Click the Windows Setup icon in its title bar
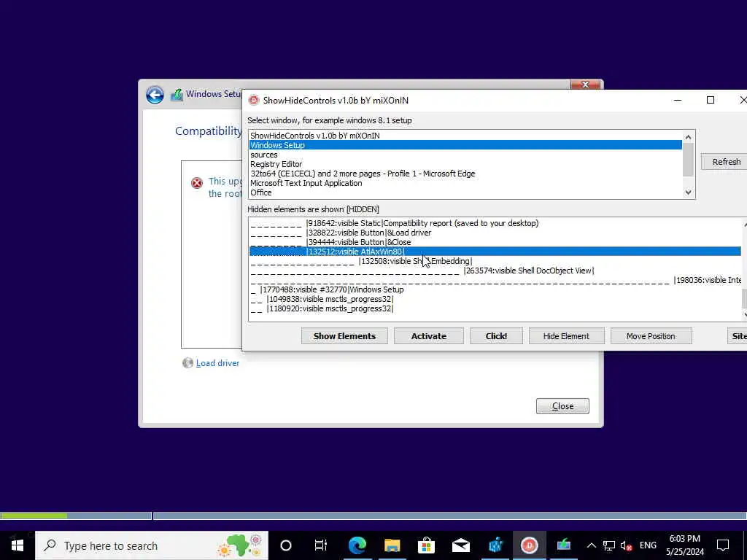 (177, 95)
